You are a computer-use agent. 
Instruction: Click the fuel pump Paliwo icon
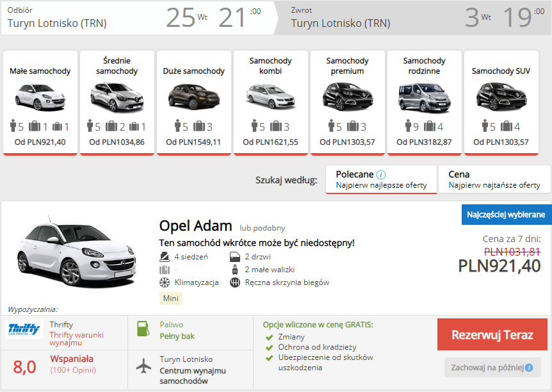143,328
